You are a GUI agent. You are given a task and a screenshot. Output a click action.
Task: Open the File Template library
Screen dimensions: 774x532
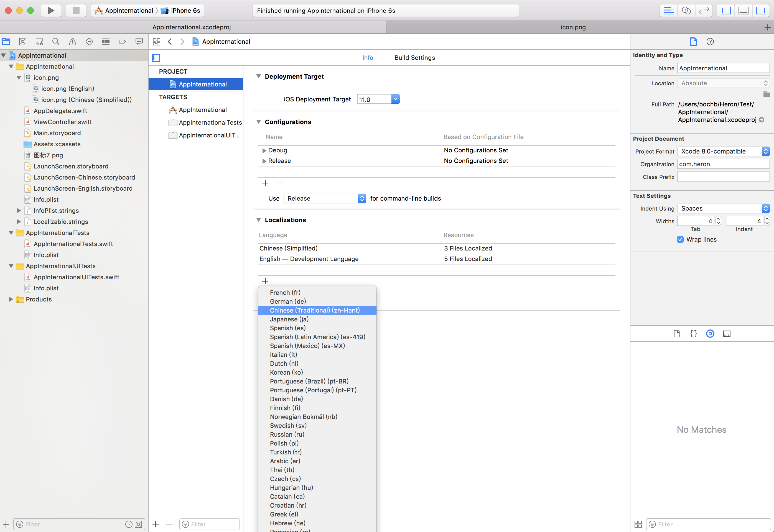[677, 334]
